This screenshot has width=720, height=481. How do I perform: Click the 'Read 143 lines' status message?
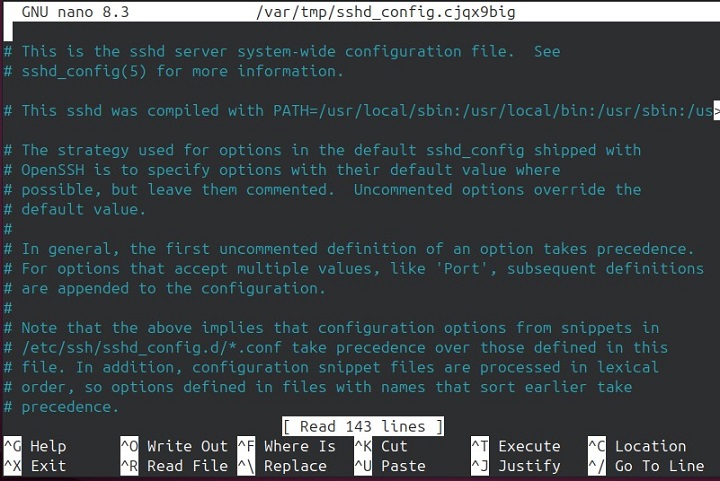[363, 426]
